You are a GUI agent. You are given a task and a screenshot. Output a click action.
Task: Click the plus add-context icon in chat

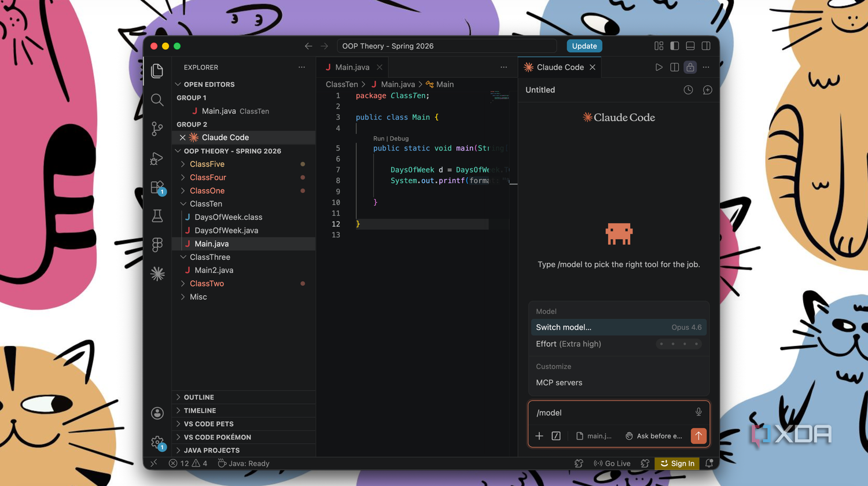539,436
